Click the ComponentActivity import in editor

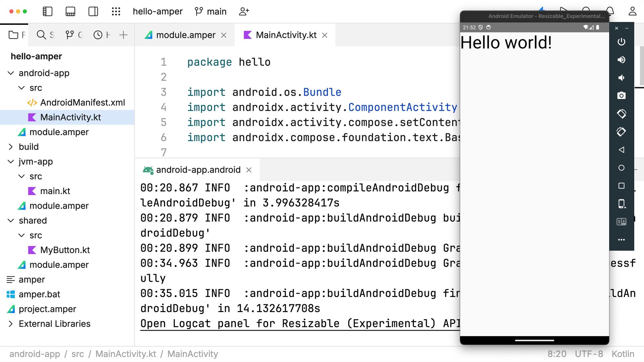point(403,107)
